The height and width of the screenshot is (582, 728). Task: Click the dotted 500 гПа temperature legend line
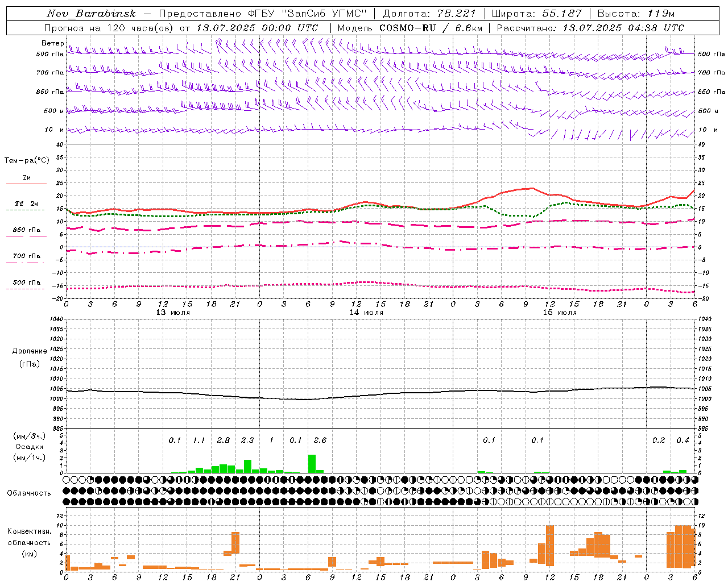click(25, 289)
